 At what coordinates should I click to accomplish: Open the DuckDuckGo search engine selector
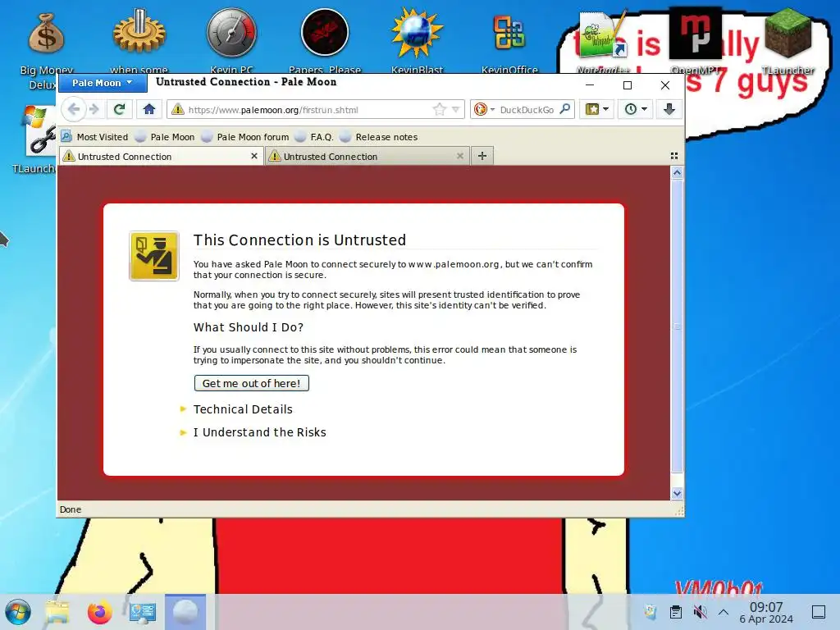(x=484, y=109)
